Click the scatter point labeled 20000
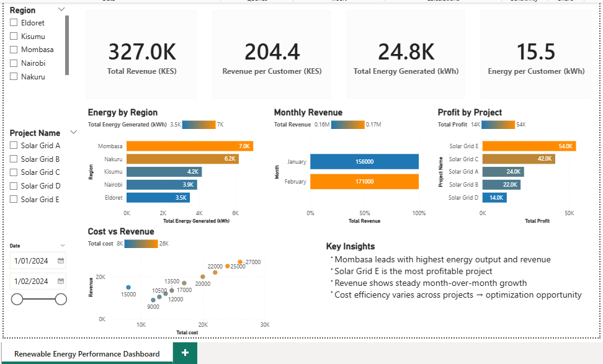This screenshot has width=603, height=364. [203, 277]
